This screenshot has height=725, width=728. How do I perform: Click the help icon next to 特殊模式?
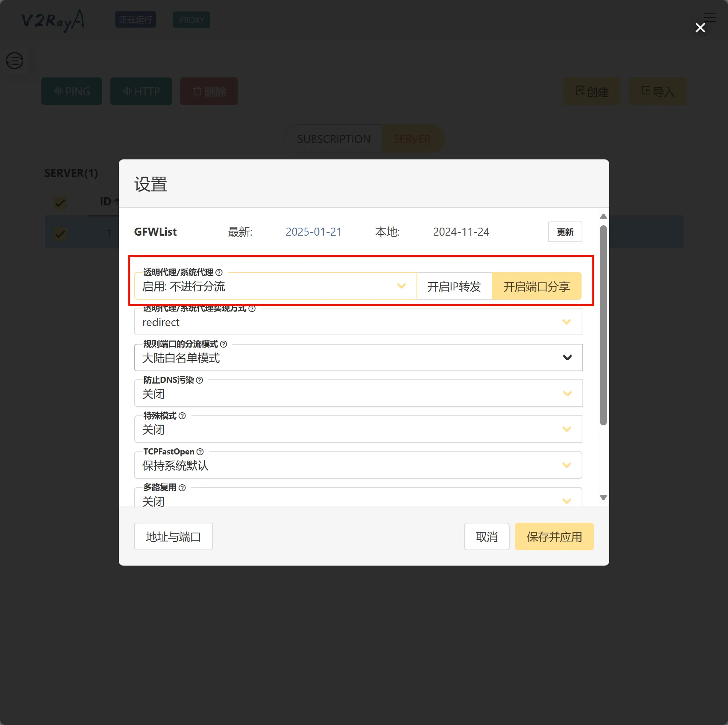[x=182, y=416]
